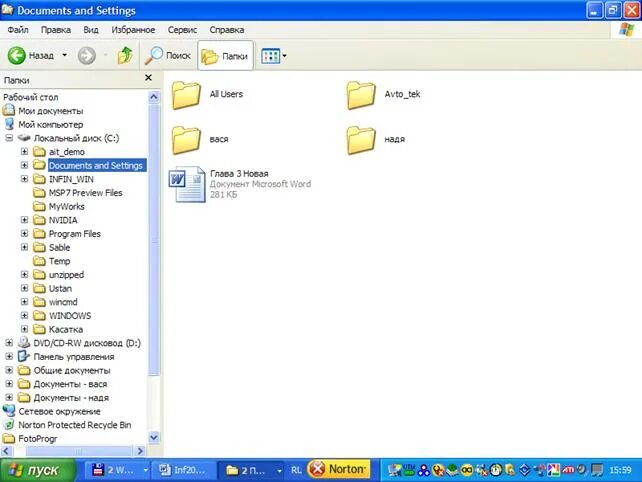Click the RL language indicator
This screenshot has width=642, height=482.
[x=296, y=470]
